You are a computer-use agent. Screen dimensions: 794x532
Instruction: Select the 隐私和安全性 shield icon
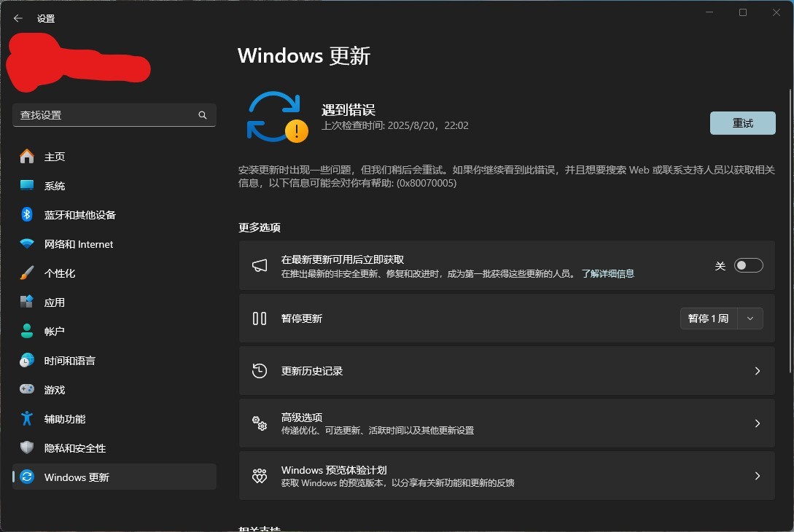pyautogui.click(x=26, y=448)
